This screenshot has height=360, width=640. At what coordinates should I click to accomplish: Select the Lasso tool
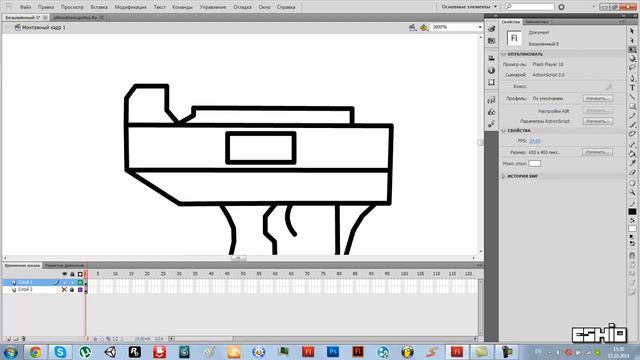coord(632,68)
